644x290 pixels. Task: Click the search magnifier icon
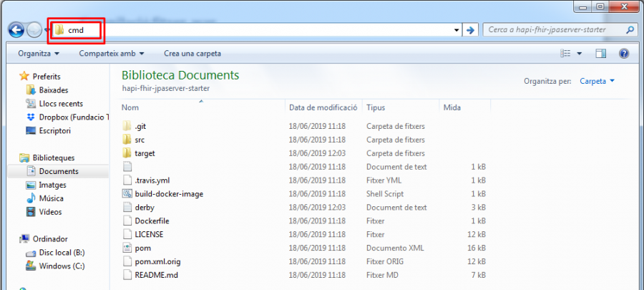point(630,30)
